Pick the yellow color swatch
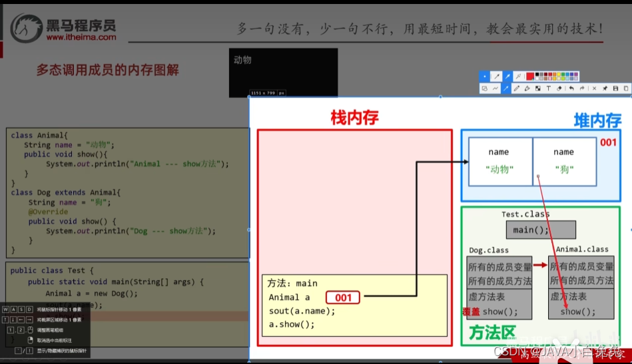The image size is (632, 364). (x=559, y=74)
